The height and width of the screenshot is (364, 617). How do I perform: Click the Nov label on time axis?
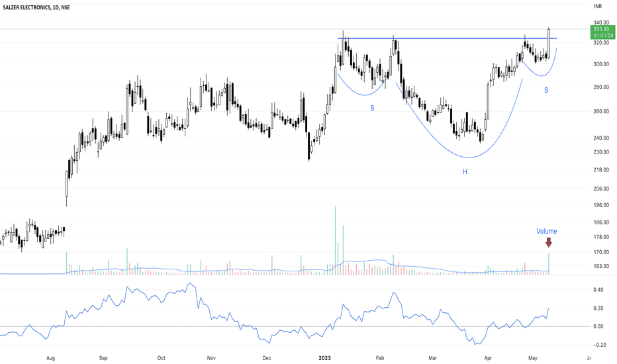[x=211, y=358]
